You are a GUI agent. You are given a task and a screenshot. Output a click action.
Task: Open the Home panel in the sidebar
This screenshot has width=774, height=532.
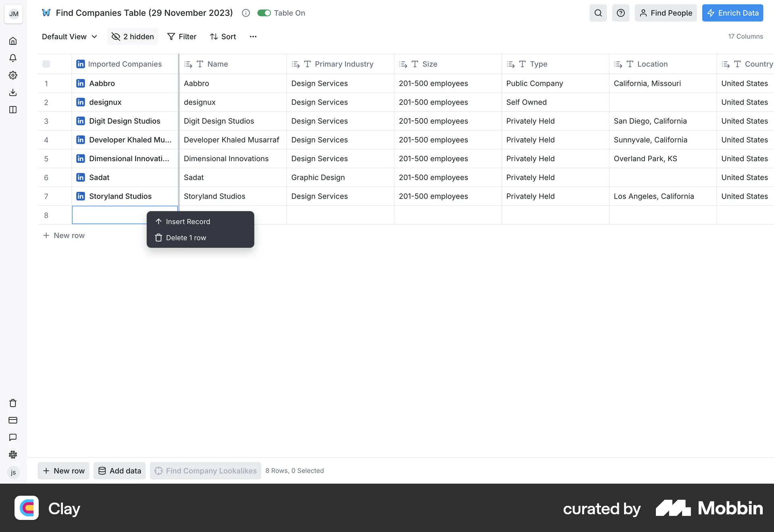coord(13,41)
